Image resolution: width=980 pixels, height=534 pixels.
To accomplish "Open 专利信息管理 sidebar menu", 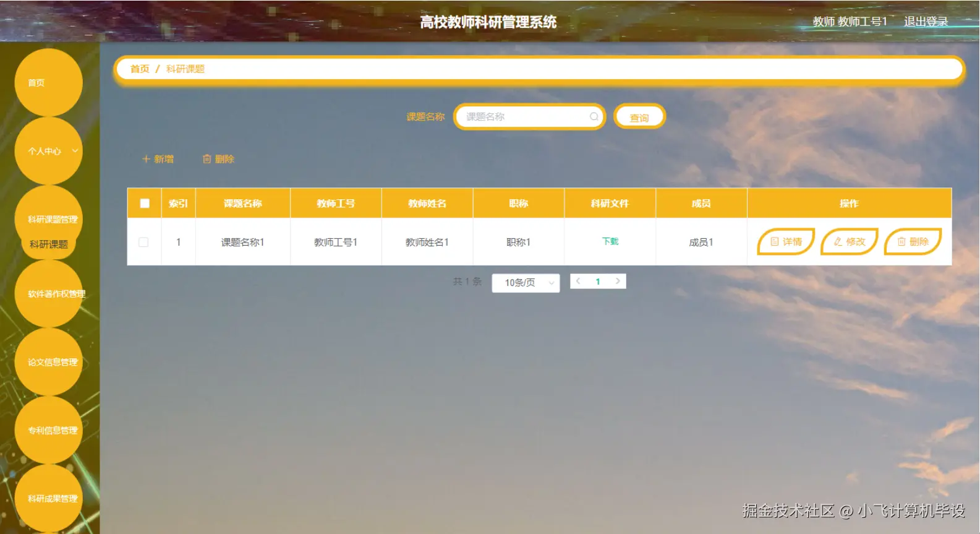I will (48, 430).
